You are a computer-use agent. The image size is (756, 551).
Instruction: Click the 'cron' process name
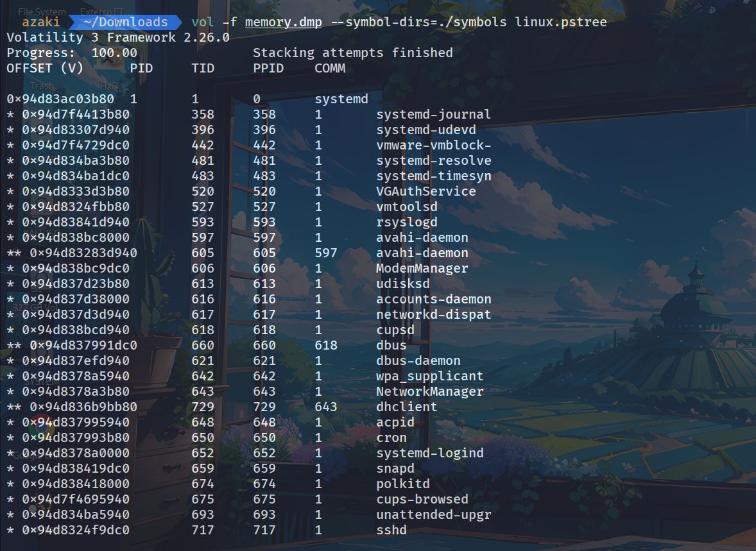391,439
